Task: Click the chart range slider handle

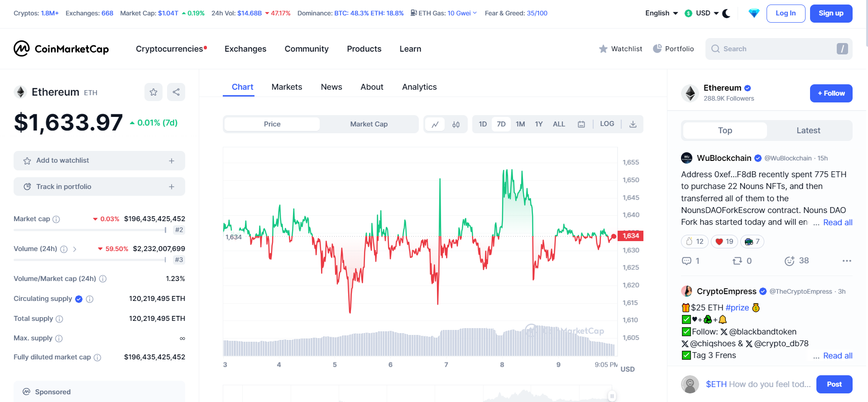Action: click(612, 396)
